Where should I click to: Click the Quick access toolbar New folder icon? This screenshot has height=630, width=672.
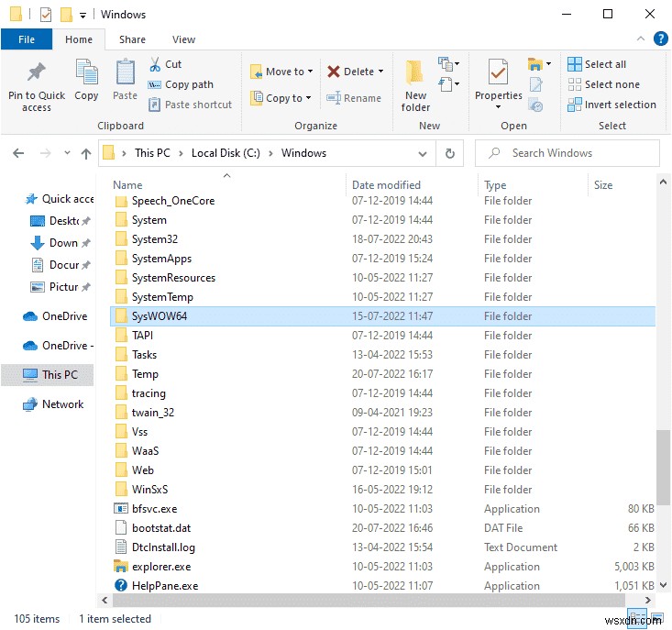[66, 15]
